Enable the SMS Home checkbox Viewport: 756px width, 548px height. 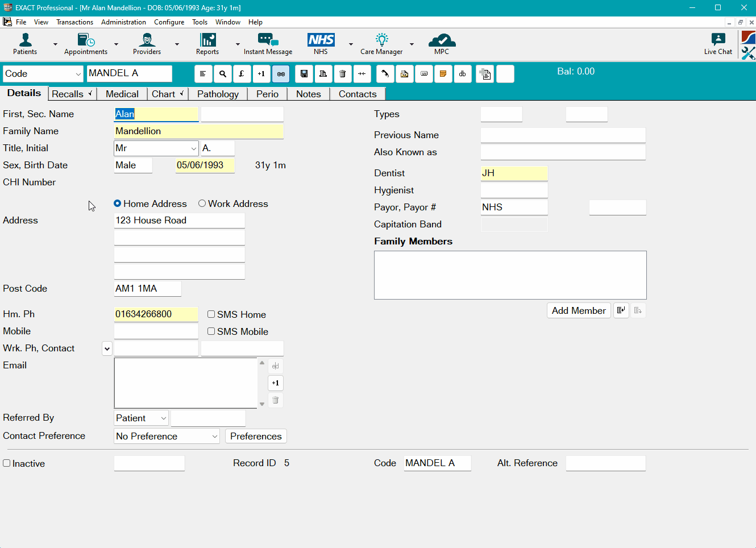click(x=211, y=314)
